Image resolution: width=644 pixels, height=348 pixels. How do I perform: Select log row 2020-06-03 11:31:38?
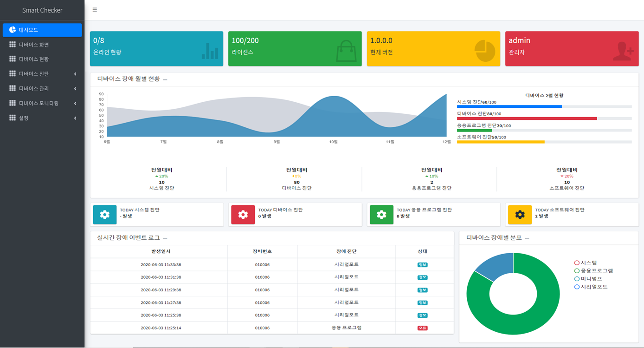pos(272,277)
